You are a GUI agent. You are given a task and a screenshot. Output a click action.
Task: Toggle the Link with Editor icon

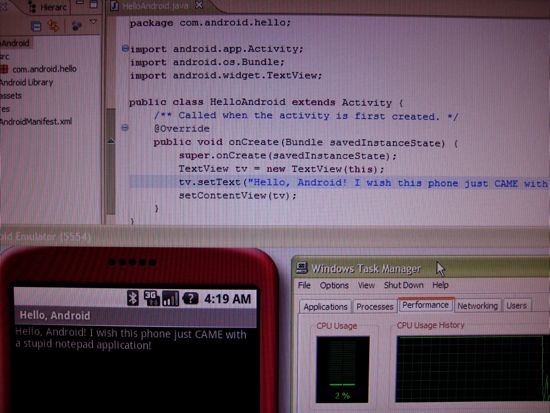(x=53, y=26)
